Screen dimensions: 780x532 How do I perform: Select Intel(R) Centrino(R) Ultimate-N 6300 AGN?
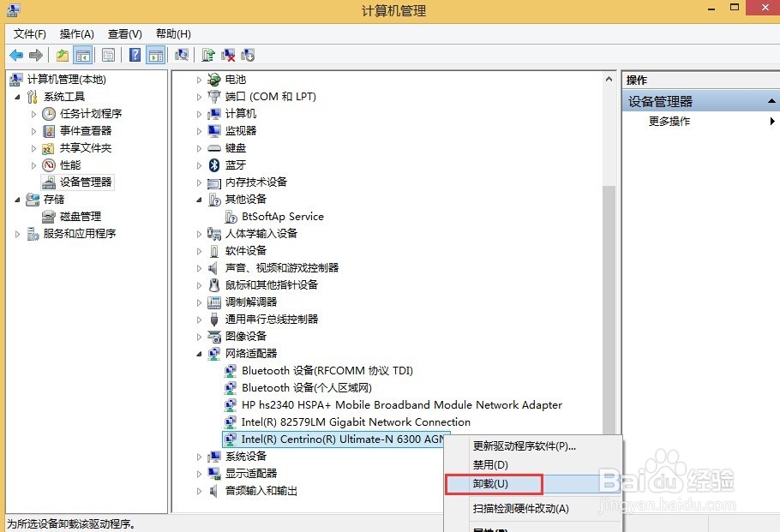point(342,439)
